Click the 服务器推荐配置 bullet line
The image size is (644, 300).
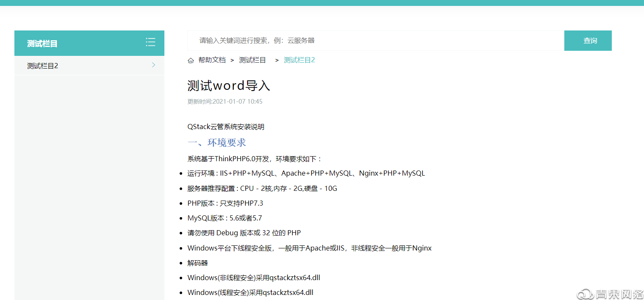click(262, 189)
